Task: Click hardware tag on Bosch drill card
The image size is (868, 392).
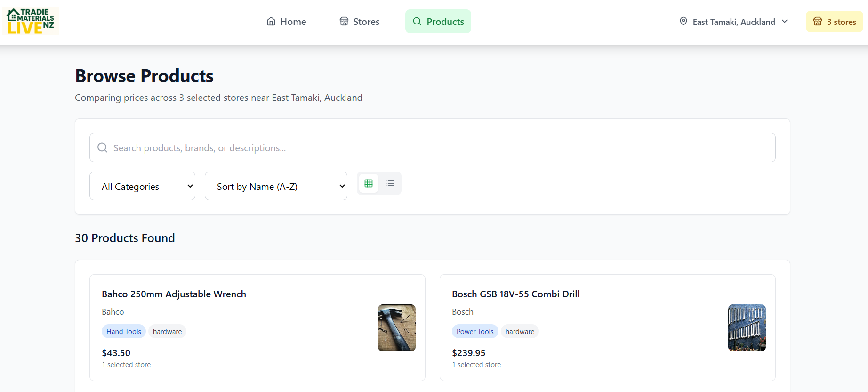Action: [x=520, y=332]
